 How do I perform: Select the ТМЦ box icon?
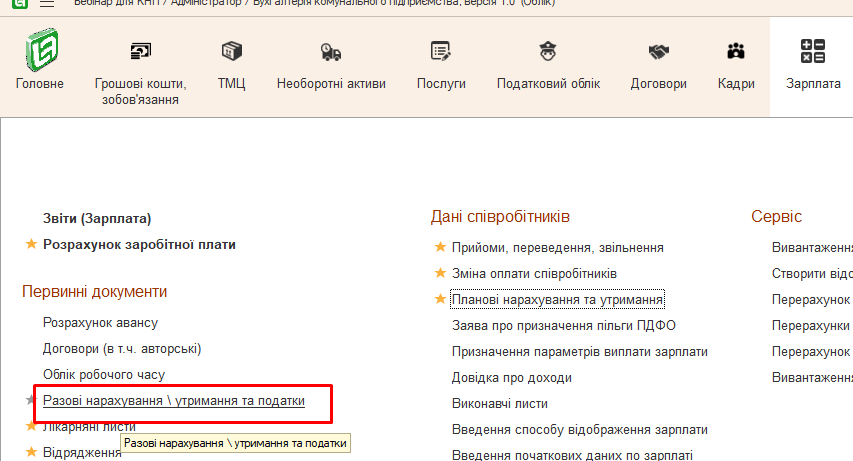pos(231,50)
